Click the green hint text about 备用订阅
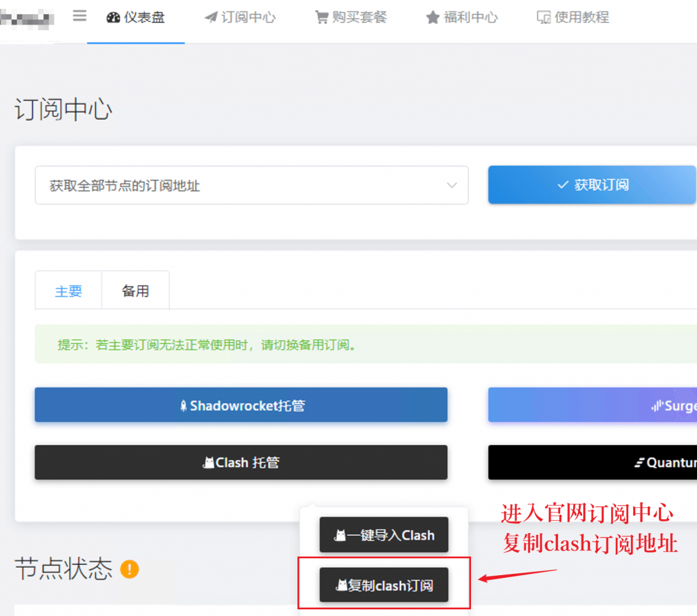Viewport: 697px width, 616px height. click(207, 345)
